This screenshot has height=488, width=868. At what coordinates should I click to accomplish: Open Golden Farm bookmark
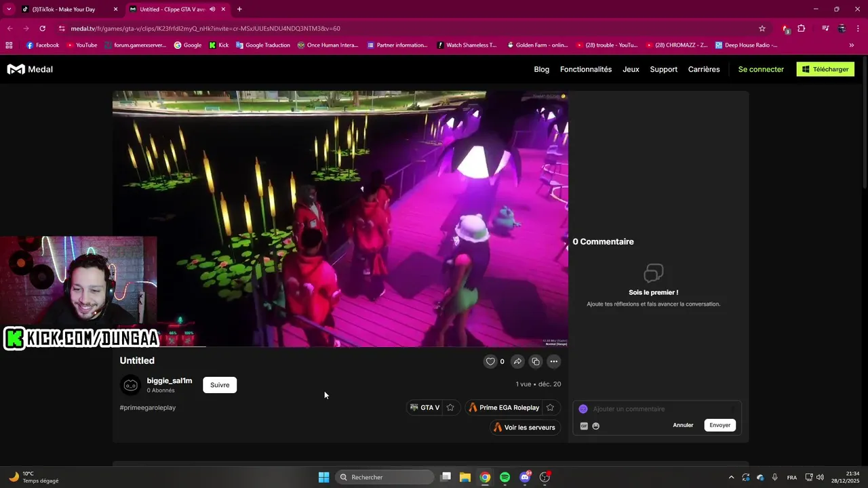click(x=537, y=45)
